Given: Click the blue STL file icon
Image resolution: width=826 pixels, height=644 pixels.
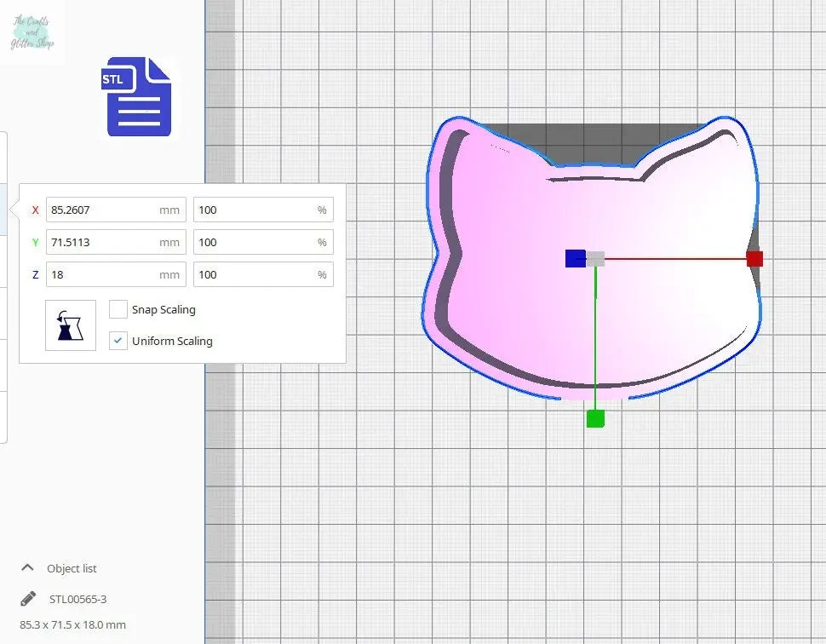Looking at the screenshot, I should (x=138, y=96).
